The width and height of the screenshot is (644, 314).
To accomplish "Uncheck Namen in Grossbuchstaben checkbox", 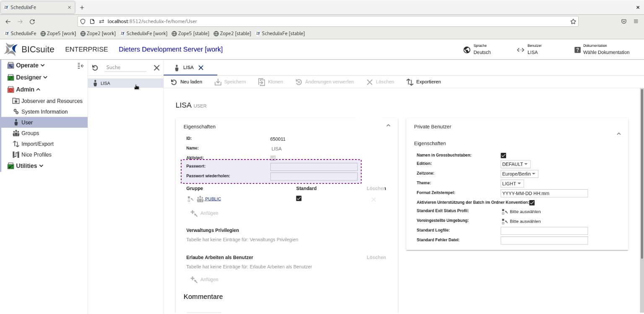I will point(504,155).
